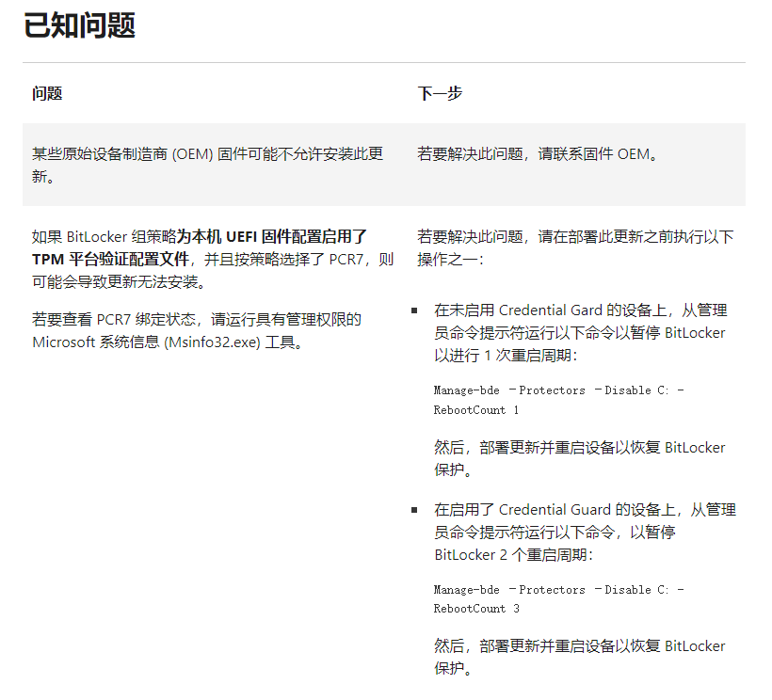This screenshot has height=700, width=772.
Task: Click the text 若要解决此问题，请联系固件 OEM。
Action: [538, 154]
